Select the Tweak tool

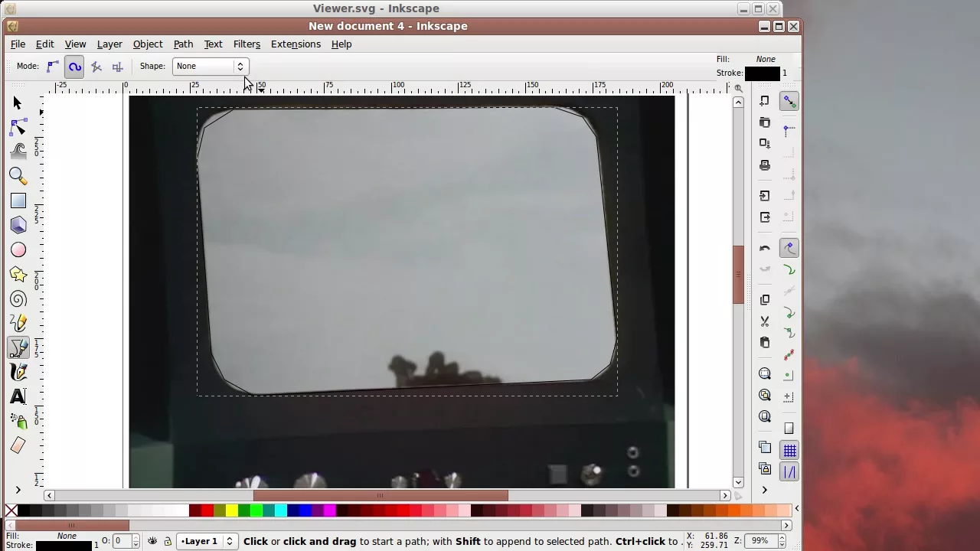18,152
